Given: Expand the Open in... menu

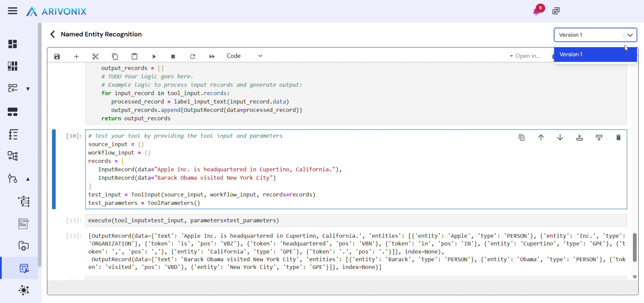Looking at the screenshot, I should (525, 56).
